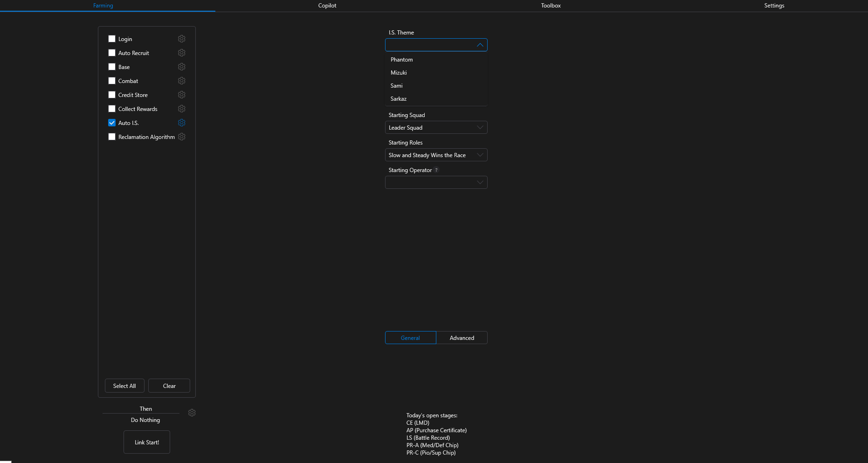Open the Starting Squad dropdown
The height and width of the screenshot is (463, 868).
436,127
